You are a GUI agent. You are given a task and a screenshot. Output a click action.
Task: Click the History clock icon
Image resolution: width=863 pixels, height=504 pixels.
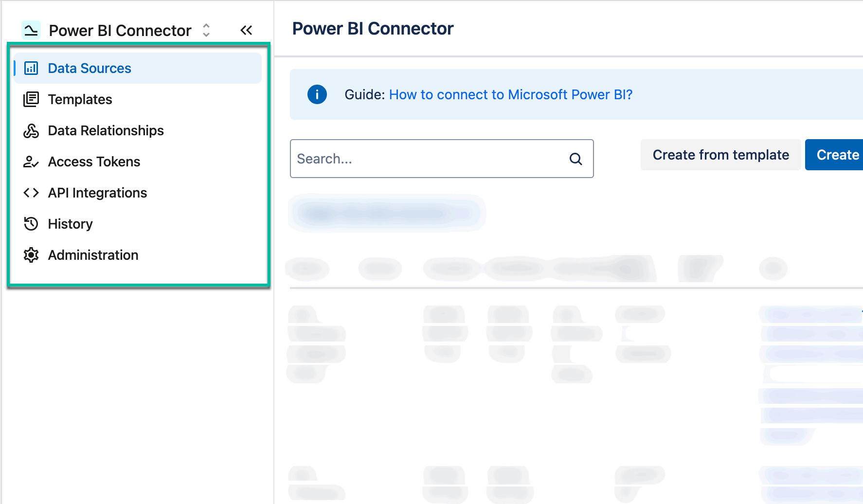[x=31, y=224]
